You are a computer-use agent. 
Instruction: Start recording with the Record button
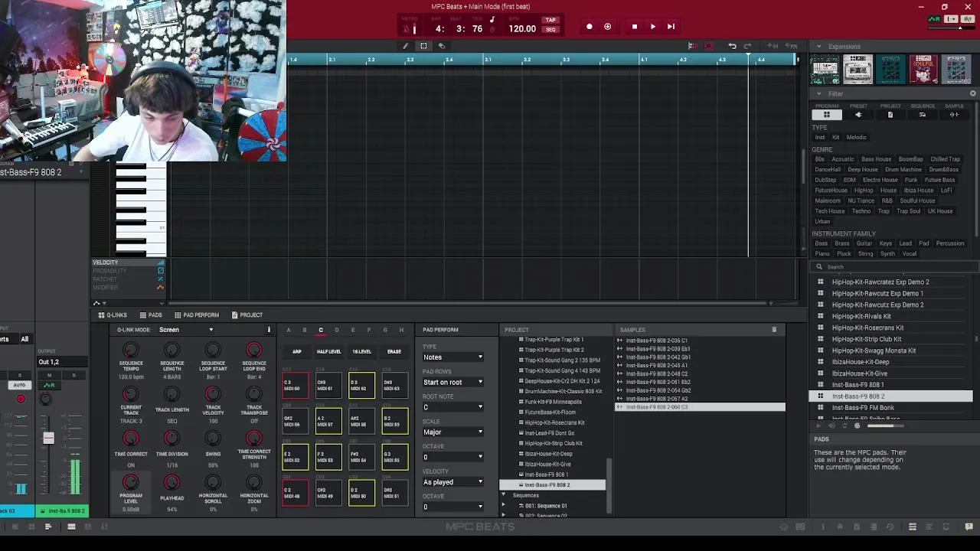tap(589, 27)
